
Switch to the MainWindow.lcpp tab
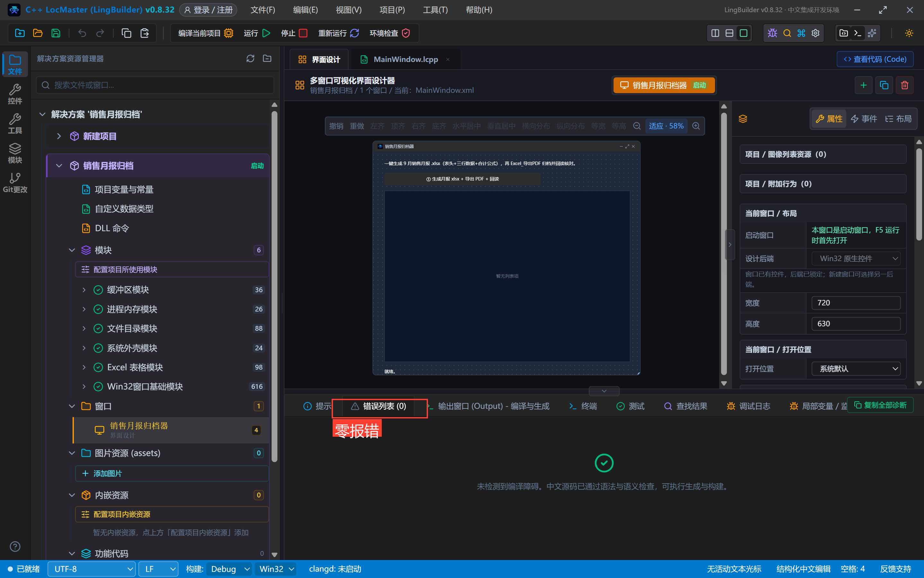pos(405,59)
